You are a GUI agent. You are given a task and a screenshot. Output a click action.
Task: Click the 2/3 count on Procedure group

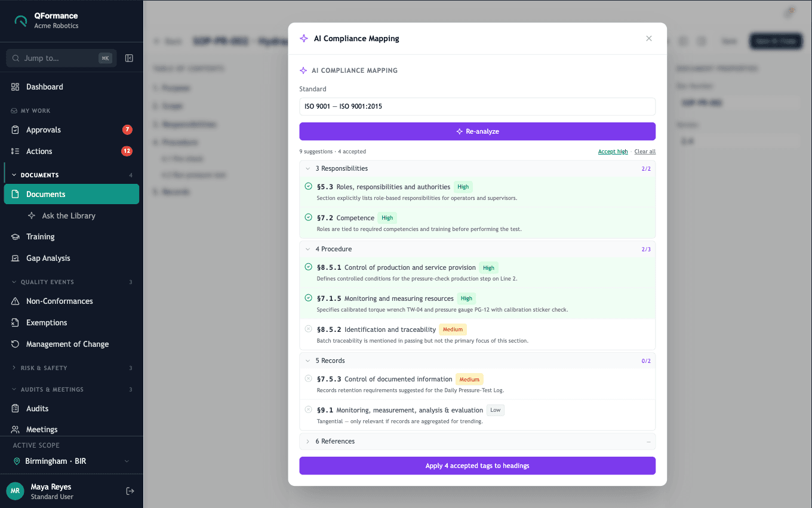point(646,250)
